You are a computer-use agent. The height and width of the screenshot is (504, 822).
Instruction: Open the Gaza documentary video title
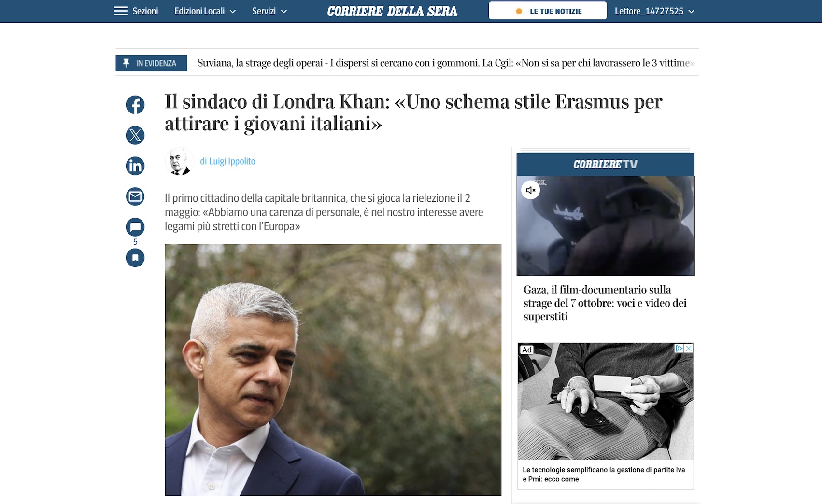coord(605,303)
